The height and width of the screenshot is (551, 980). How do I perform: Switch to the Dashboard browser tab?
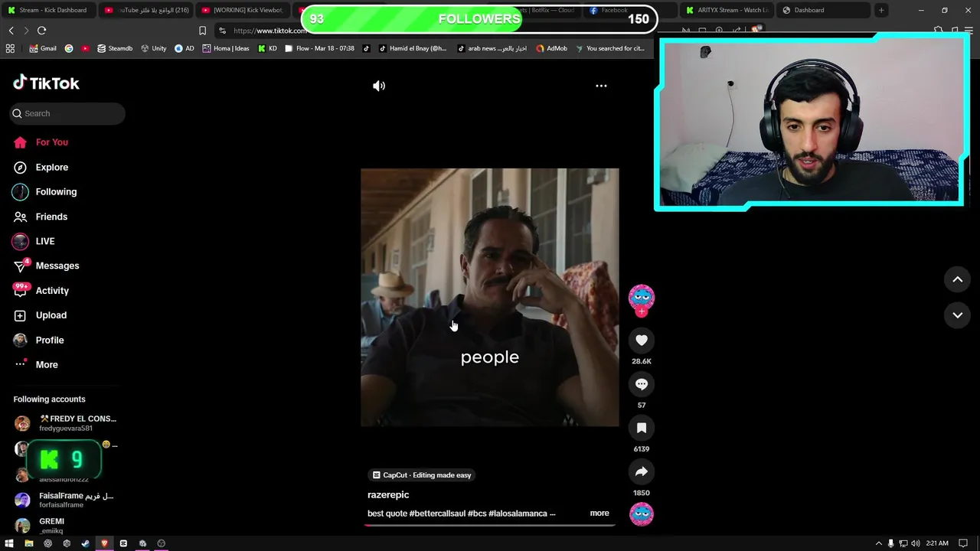tap(823, 10)
